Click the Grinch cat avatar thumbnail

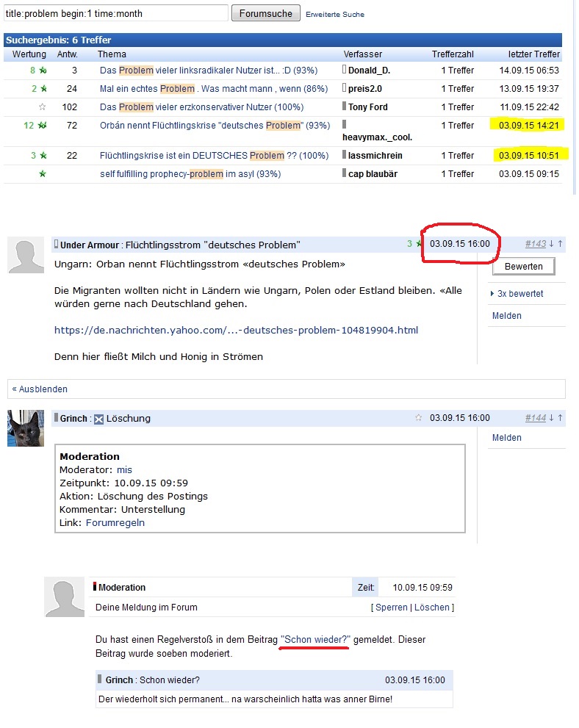(x=26, y=428)
